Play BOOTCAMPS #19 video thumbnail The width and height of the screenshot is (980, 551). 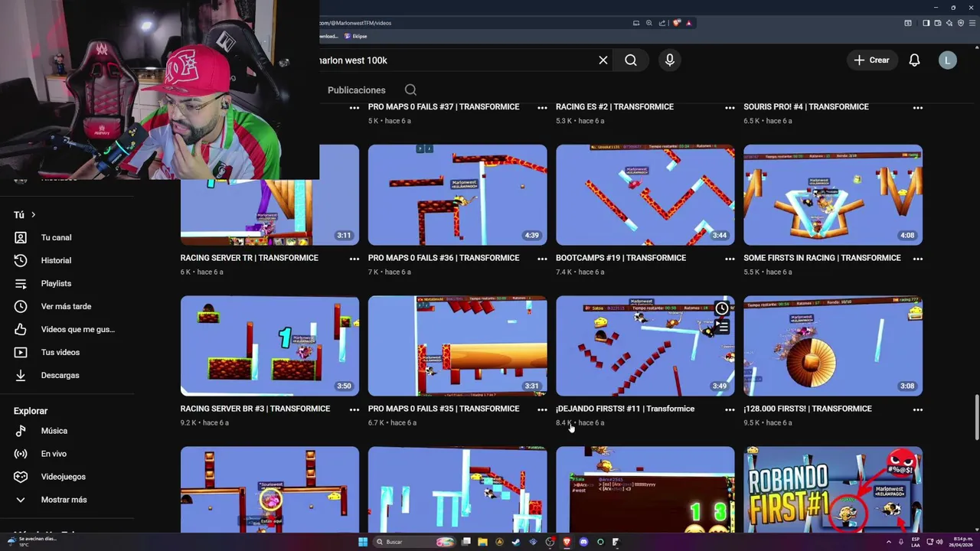645,195
